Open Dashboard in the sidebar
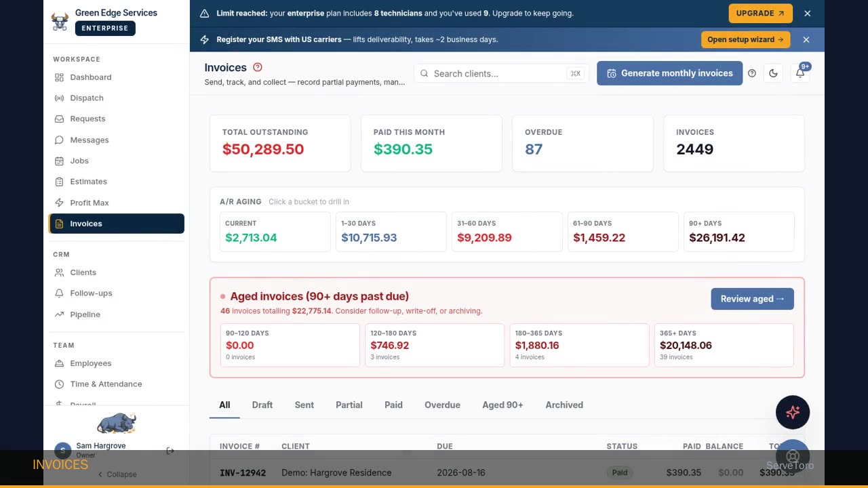The height and width of the screenshot is (488, 868). tap(116, 77)
